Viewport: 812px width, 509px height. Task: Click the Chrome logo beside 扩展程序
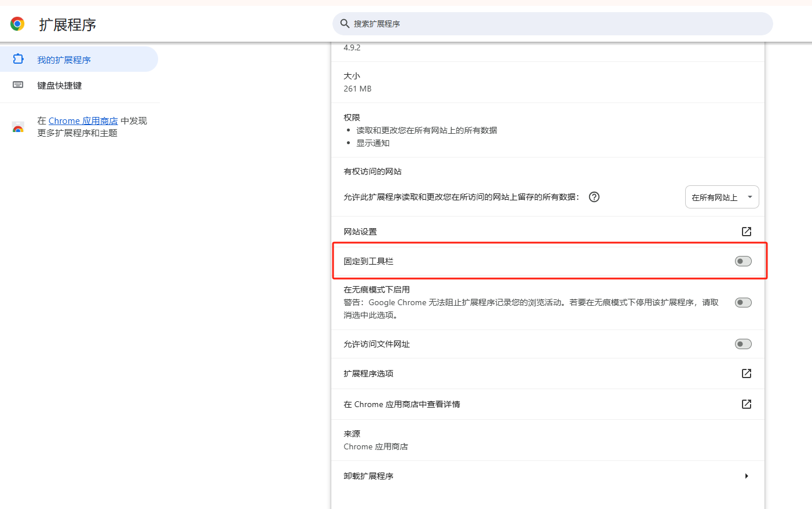coord(17,24)
